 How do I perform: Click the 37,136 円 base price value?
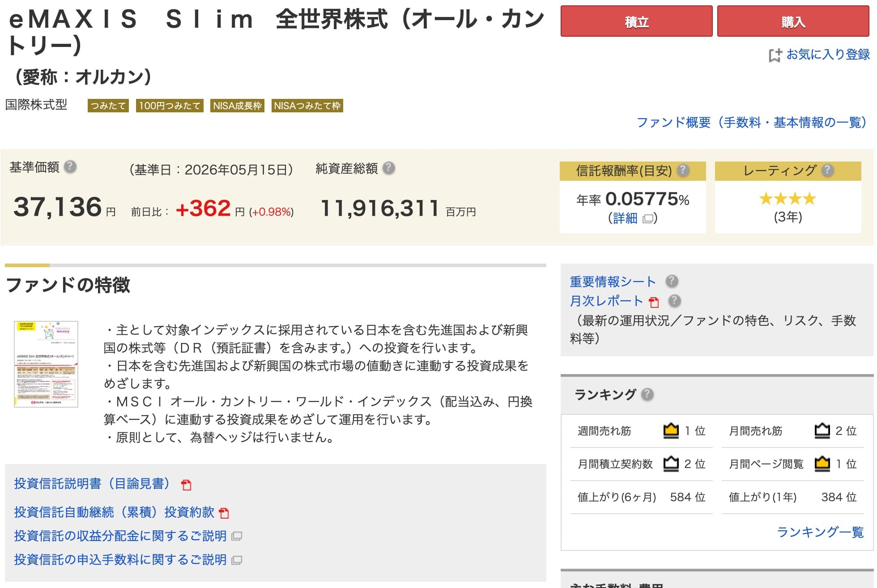[65, 207]
